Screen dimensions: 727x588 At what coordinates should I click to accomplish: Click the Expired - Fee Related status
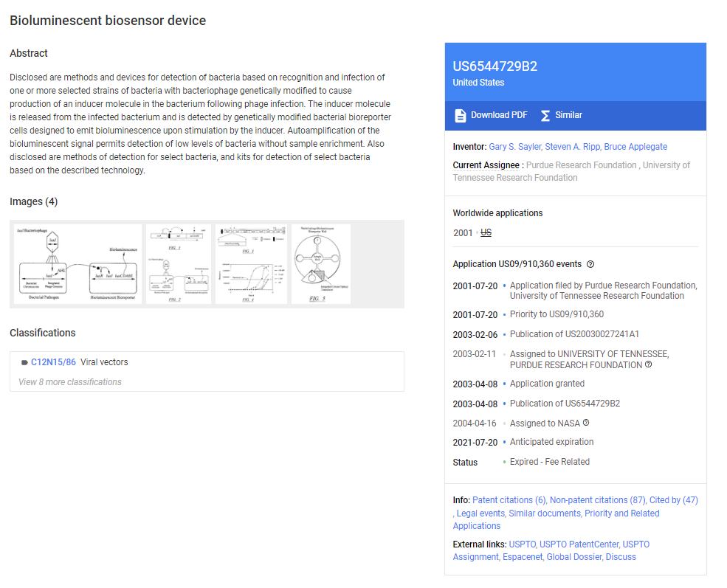click(x=550, y=462)
